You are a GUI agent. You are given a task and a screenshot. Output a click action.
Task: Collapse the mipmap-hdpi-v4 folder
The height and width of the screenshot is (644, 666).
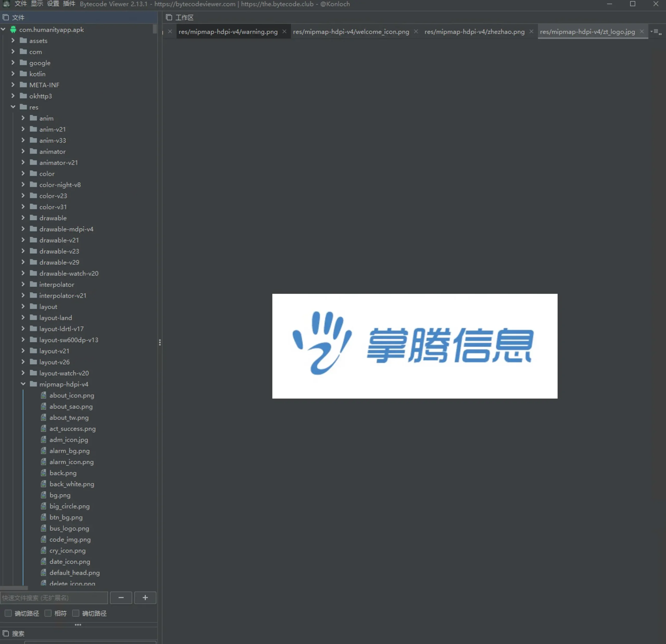tap(23, 384)
